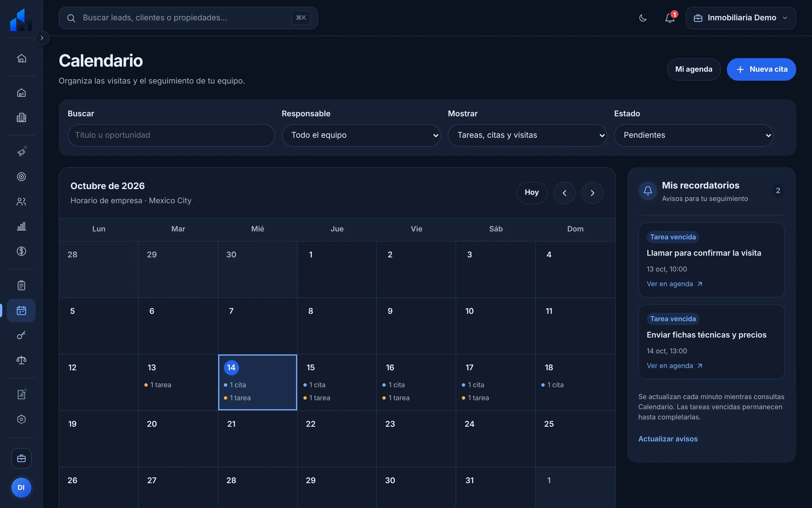Click the Actualizar avisos link

668,439
